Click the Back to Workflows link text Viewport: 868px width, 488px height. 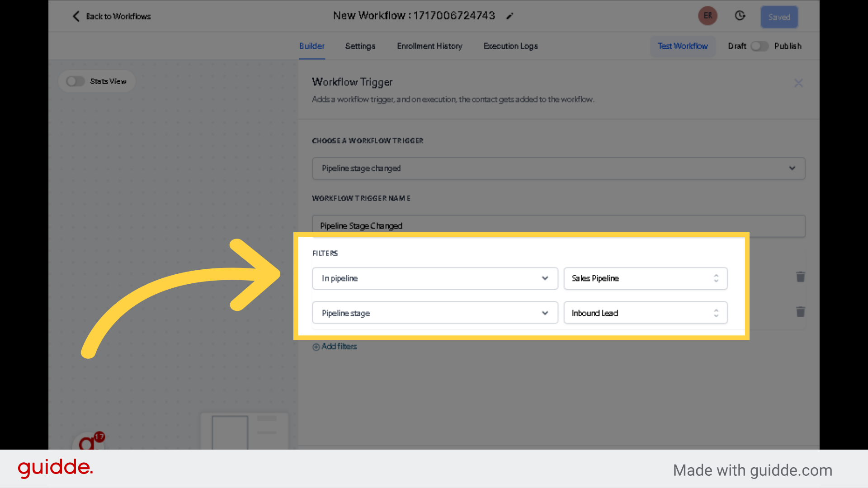[x=118, y=16]
